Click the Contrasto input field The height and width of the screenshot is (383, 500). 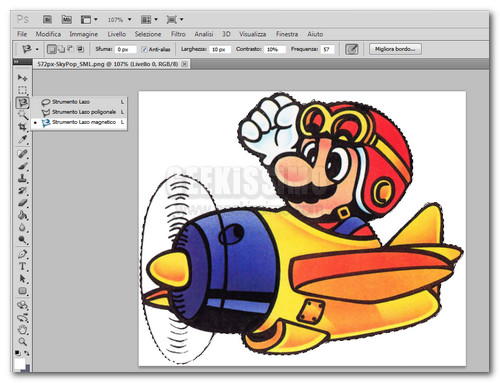(x=275, y=49)
